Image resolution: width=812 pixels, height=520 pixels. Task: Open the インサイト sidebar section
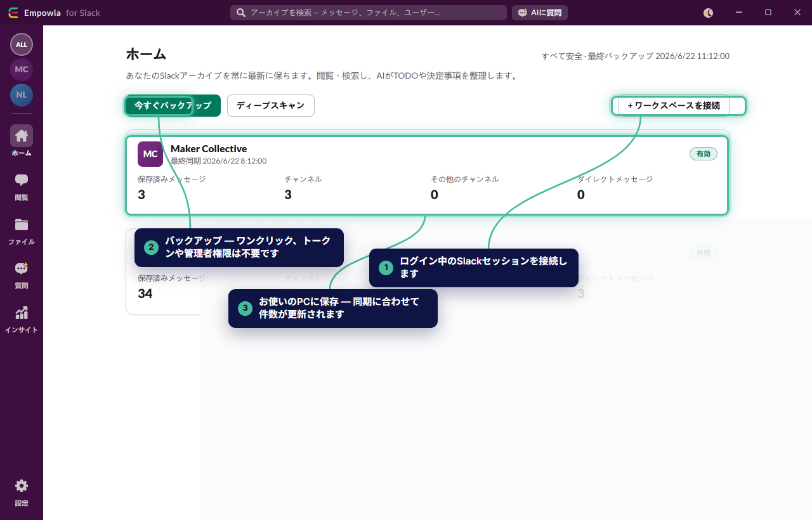tap(22, 319)
